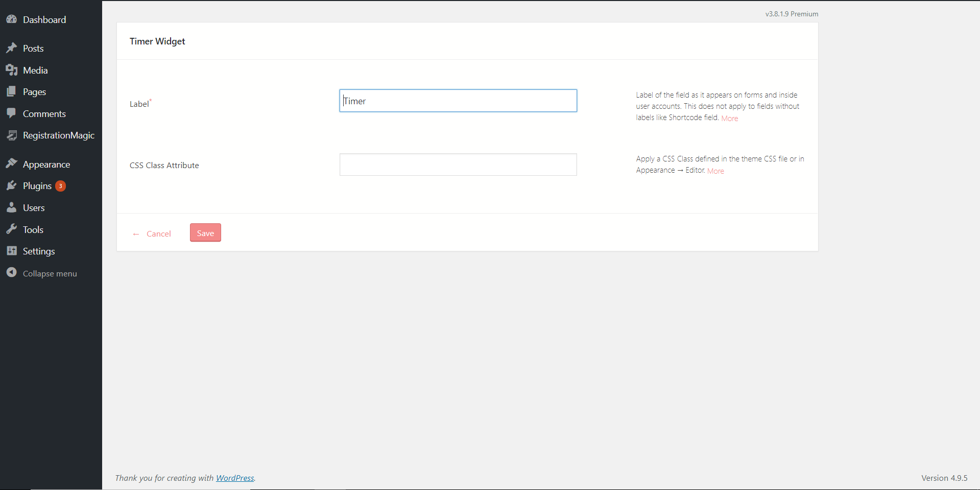This screenshot has height=490, width=980.
Task: Click the CSS Class Attribute input
Action: pos(458,165)
